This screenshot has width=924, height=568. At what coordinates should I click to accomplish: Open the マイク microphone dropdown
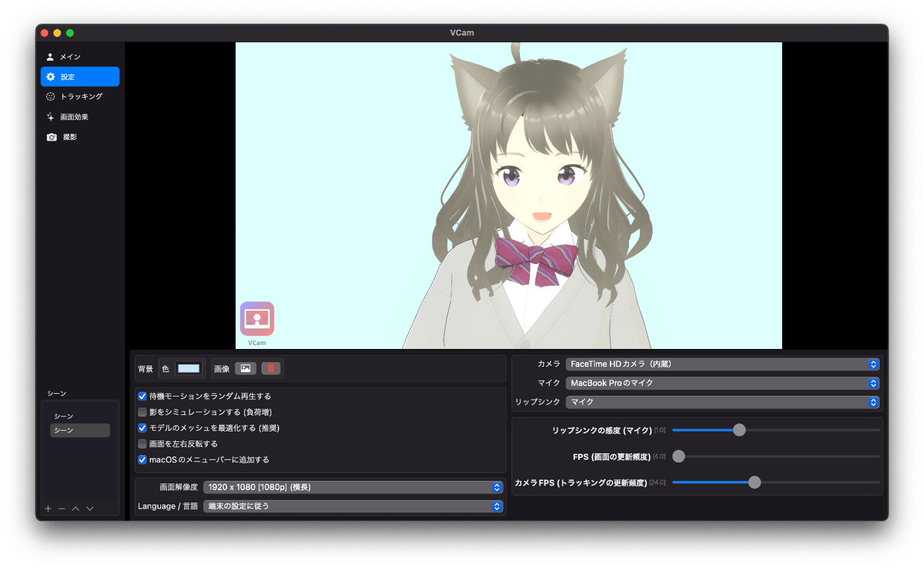click(723, 383)
